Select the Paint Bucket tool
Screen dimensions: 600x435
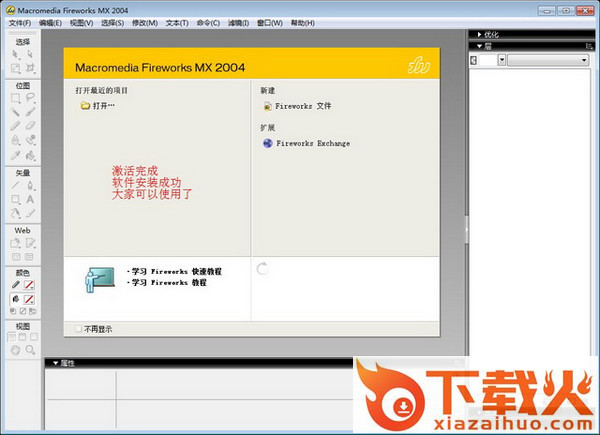(30, 155)
